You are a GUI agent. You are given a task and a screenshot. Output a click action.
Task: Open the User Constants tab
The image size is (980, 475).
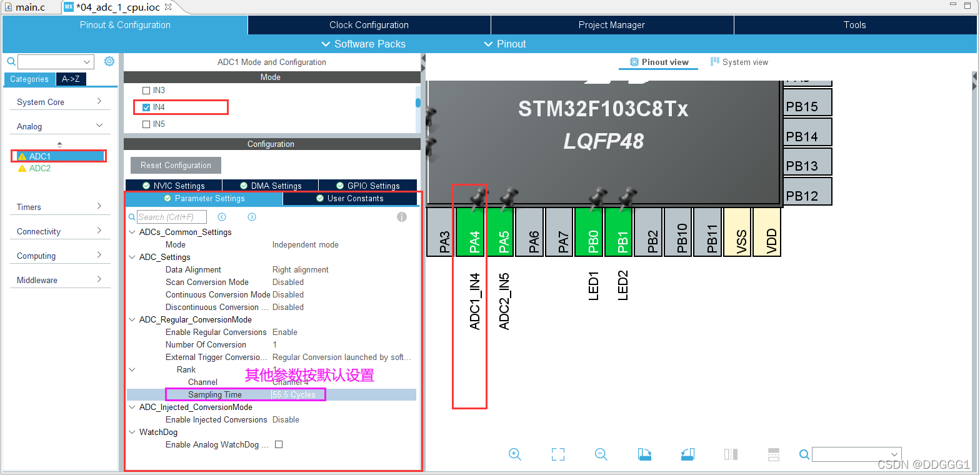[350, 198]
